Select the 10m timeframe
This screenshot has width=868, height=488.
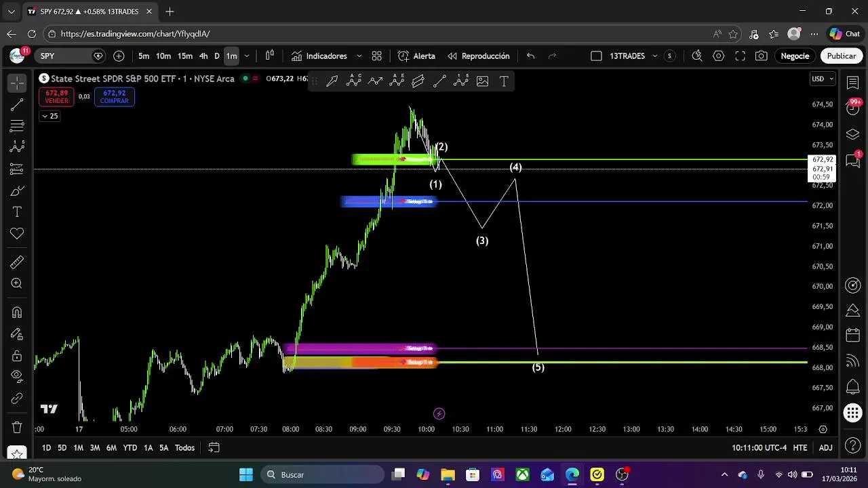[163, 56]
